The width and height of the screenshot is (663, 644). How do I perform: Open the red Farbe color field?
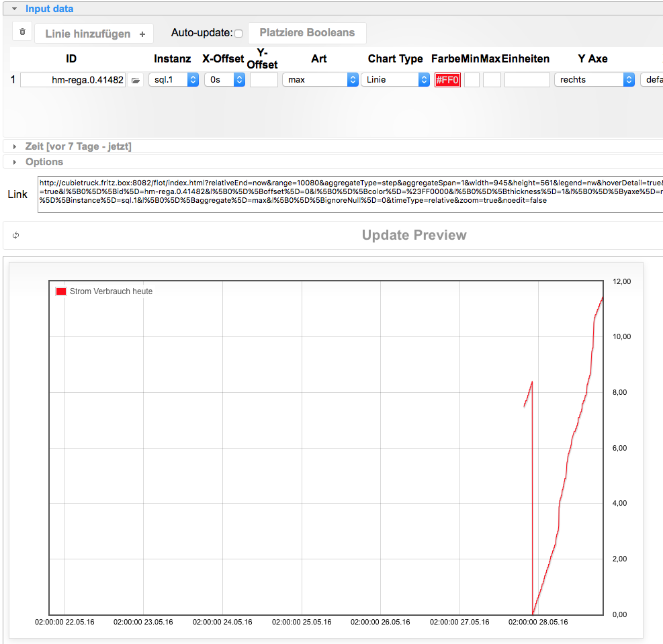tap(447, 80)
